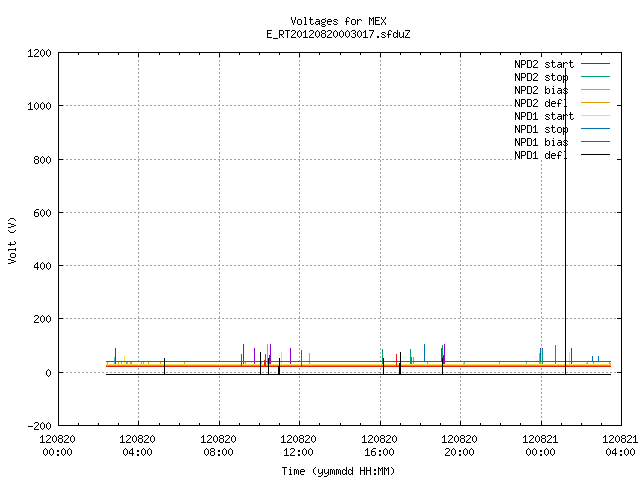
Task: Click the y-axis tick value 200
Action: click(42, 320)
